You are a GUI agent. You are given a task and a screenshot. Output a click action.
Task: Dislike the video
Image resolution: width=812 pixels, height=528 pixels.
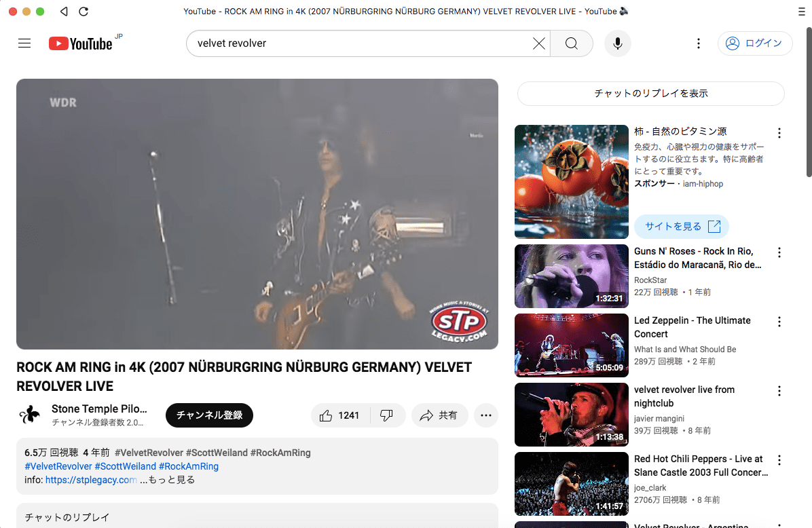[387, 415]
